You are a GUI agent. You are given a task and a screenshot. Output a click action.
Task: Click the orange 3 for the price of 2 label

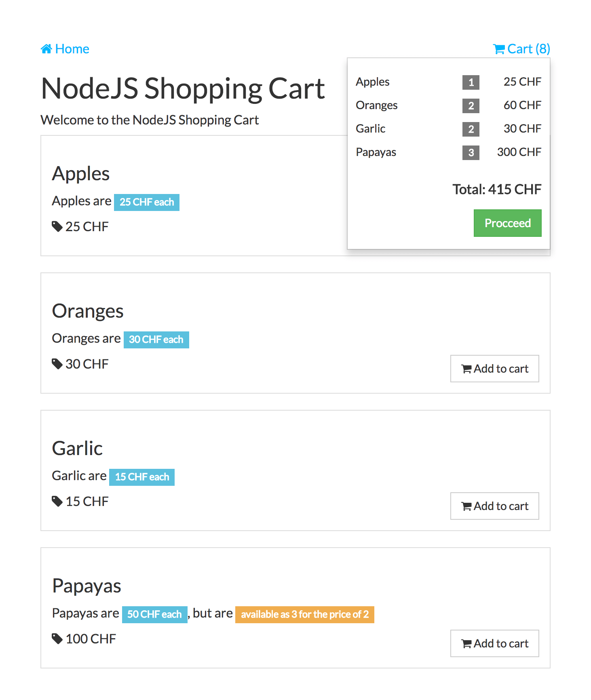pyautogui.click(x=304, y=614)
